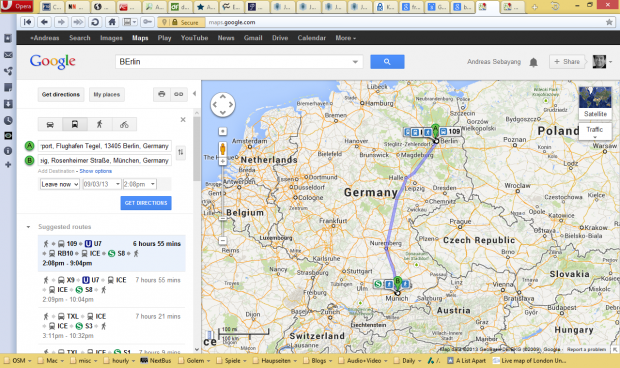Viewport: 620px width, 368px height.
Task: Click the Get directions button
Action: [61, 94]
